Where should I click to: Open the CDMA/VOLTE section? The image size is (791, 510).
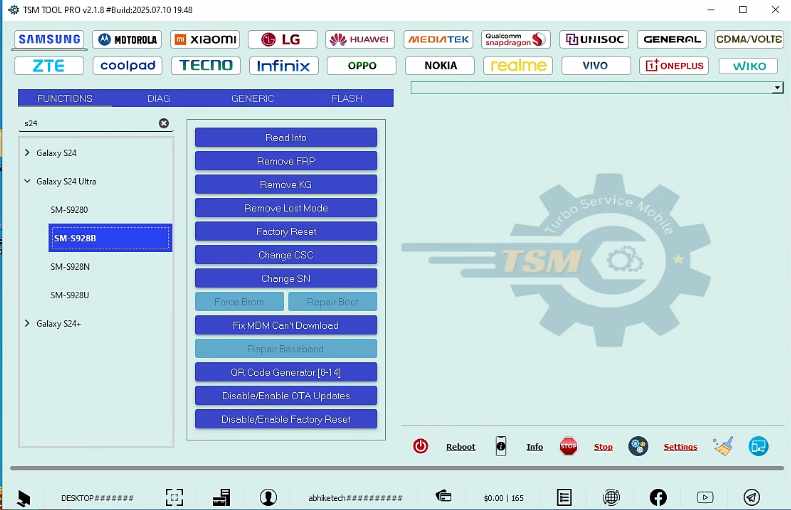pos(749,39)
